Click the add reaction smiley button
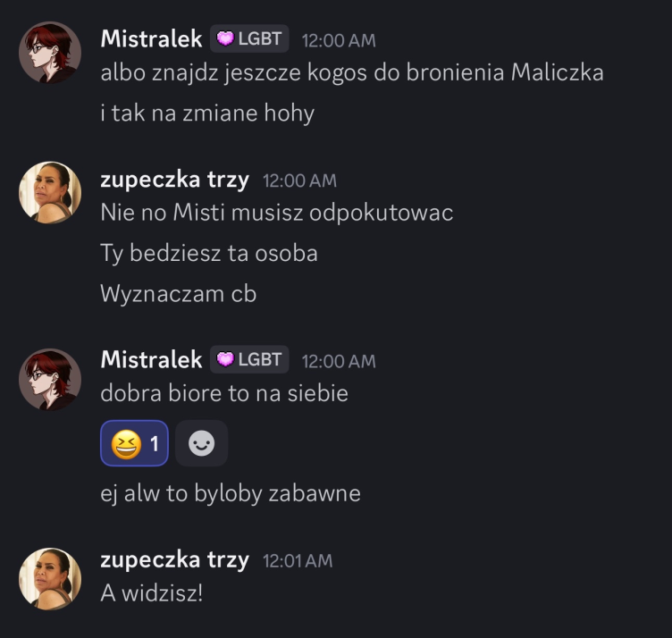Viewport: 672px width, 638px height. point(201,443)
